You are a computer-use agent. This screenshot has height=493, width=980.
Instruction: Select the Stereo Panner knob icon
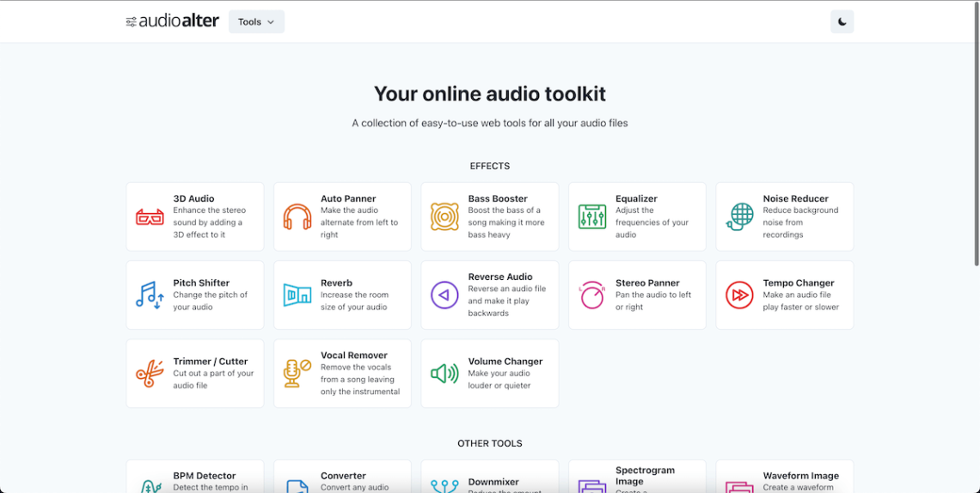pos(592,295)
